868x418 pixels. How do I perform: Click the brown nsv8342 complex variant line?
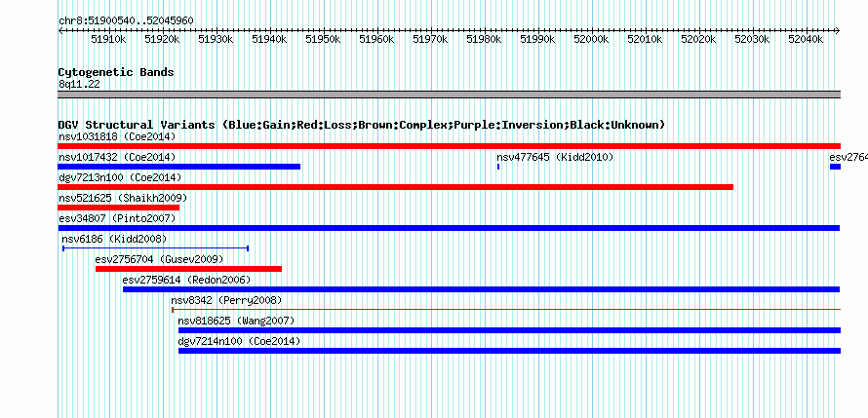506,310
